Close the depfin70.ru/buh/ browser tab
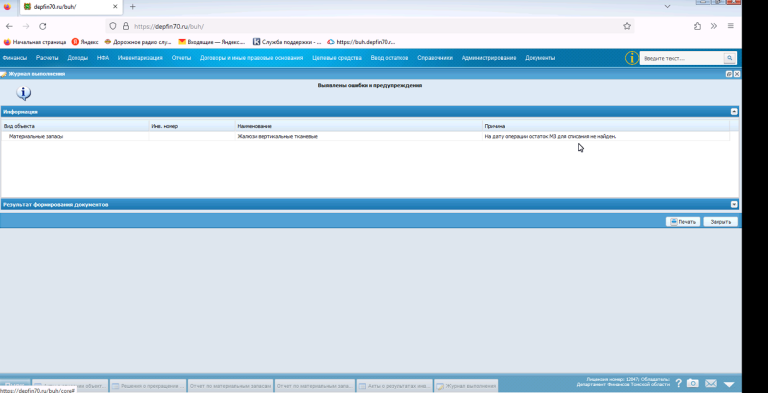Image resolution: width=768 pixels, height=393 pixels. [x=116, y=7]
